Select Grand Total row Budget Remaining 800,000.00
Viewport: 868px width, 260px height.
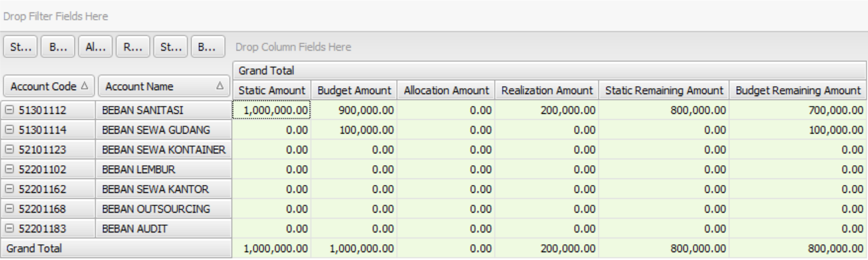798,248
